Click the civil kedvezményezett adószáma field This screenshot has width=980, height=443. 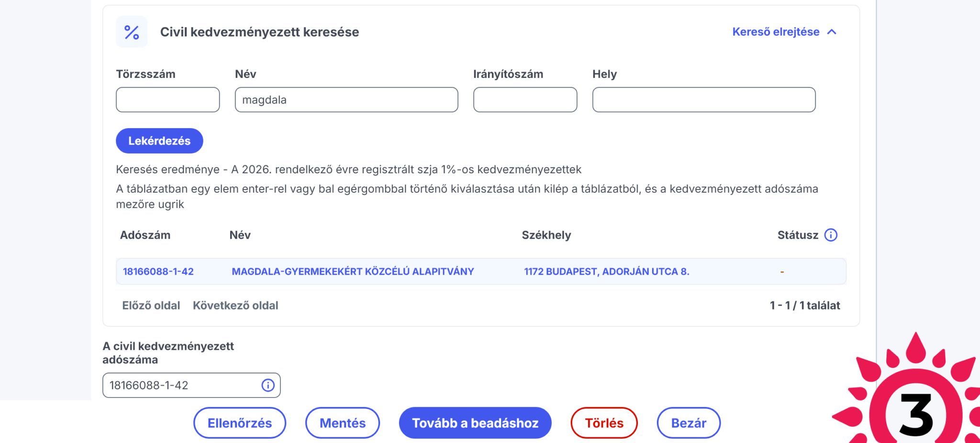coord(182,385)
